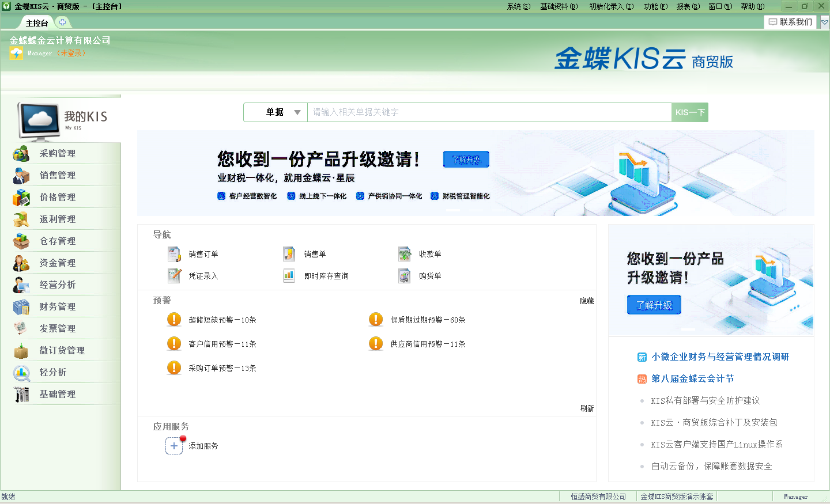
Task: Open the 初始化录入(I) menu
Action: [x=611, y=6]
